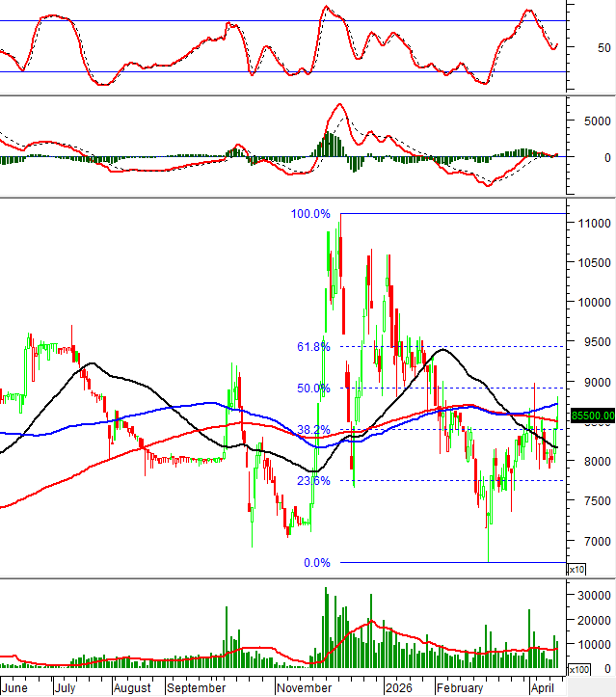This screenshot has height=697, width=616.
Task: Click the x10 price scale multiplier
Action: click(x=576, y=570)
